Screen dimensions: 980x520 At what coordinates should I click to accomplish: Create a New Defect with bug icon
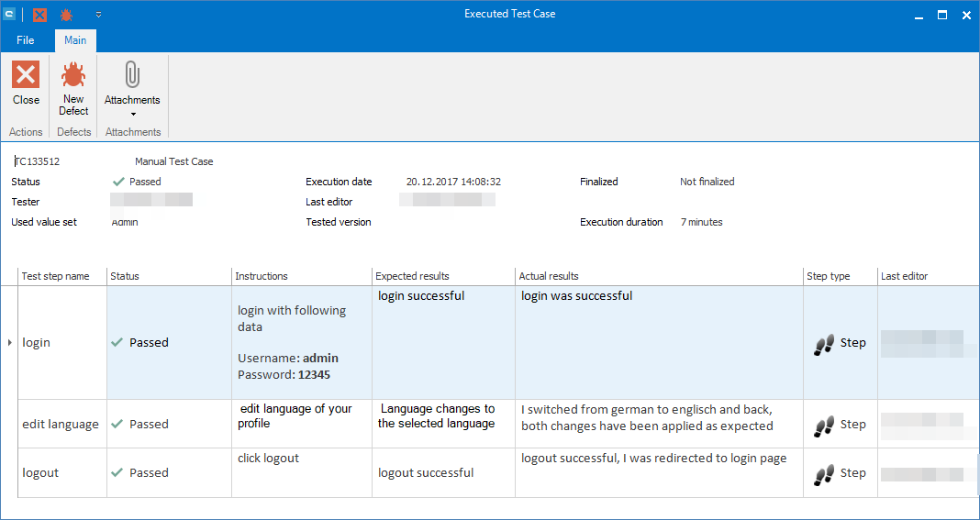[x=73, y=75]
